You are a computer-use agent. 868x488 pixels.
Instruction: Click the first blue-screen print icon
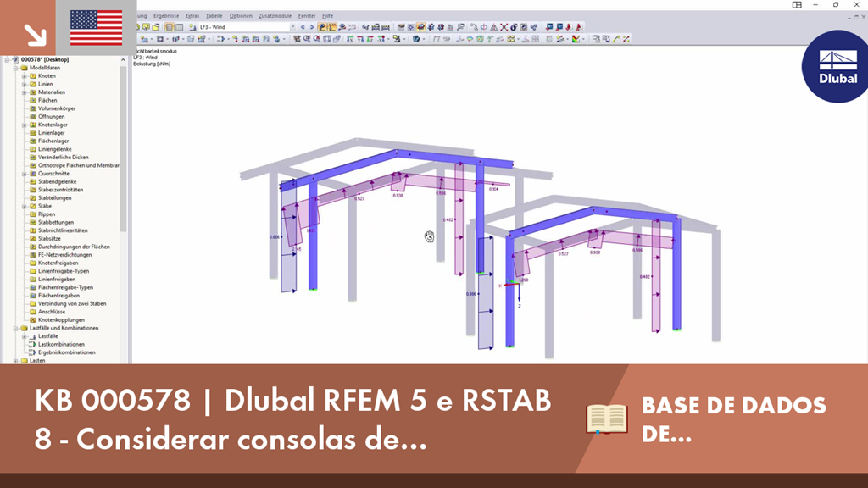point(549,26)
